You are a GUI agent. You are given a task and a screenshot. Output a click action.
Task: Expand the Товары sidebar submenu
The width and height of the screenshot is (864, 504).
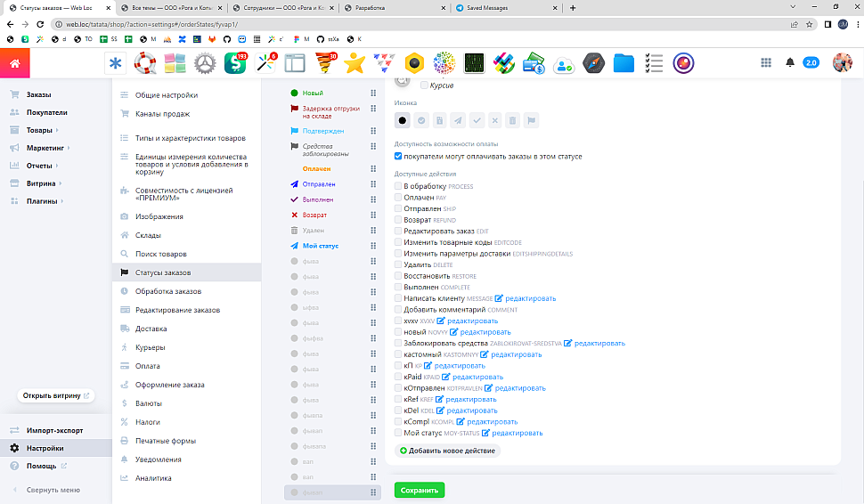58,130
